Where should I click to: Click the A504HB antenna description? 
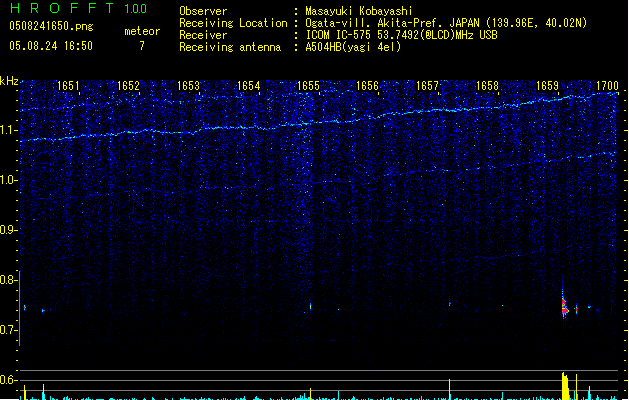click(x=353, y=47)
